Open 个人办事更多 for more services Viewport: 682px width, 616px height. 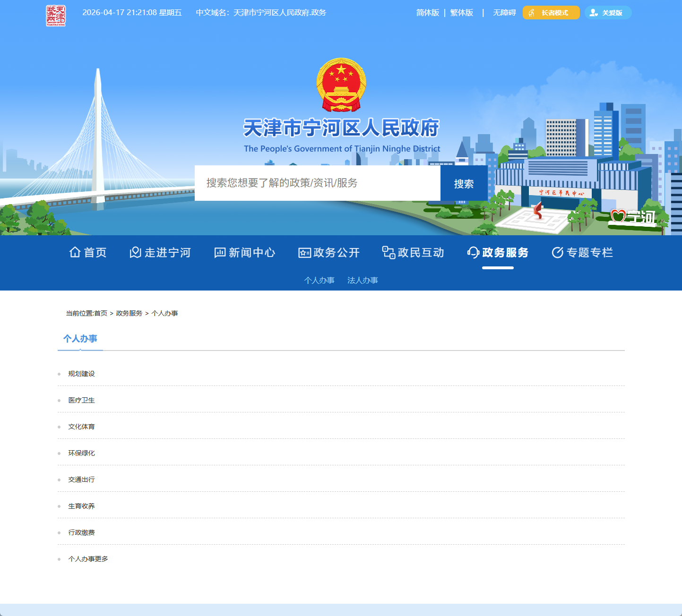click(88, 558)
